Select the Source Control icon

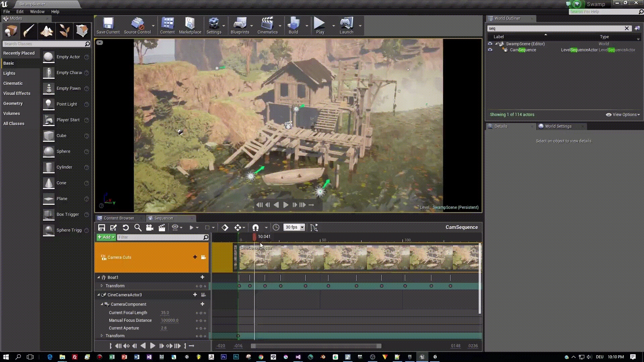click(137, 25)
